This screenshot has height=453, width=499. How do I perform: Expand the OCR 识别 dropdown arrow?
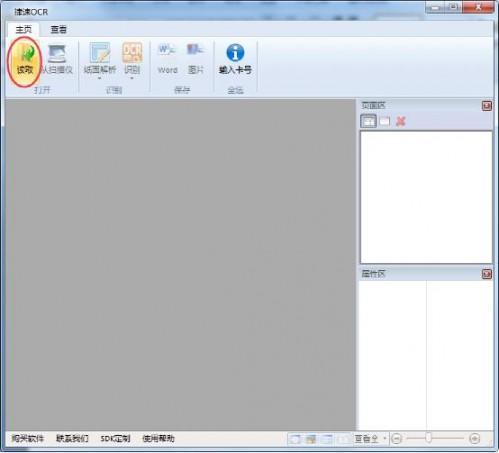point(132,79)
